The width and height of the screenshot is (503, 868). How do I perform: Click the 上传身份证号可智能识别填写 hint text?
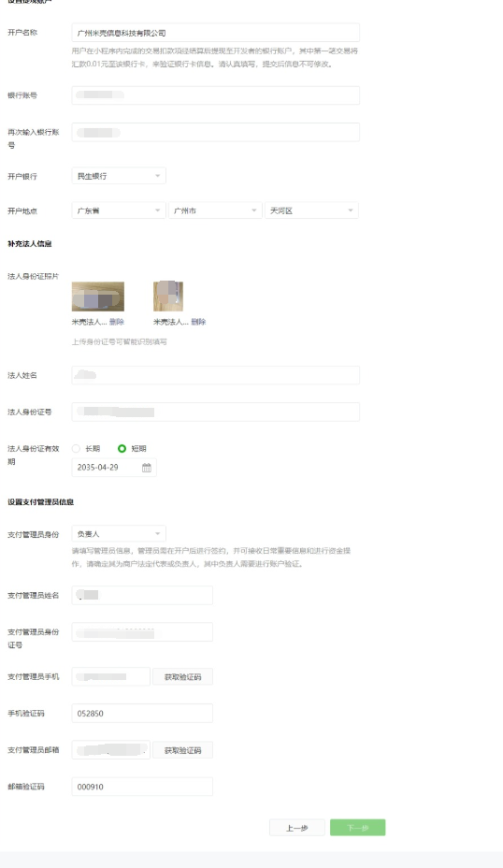(119, 341)
